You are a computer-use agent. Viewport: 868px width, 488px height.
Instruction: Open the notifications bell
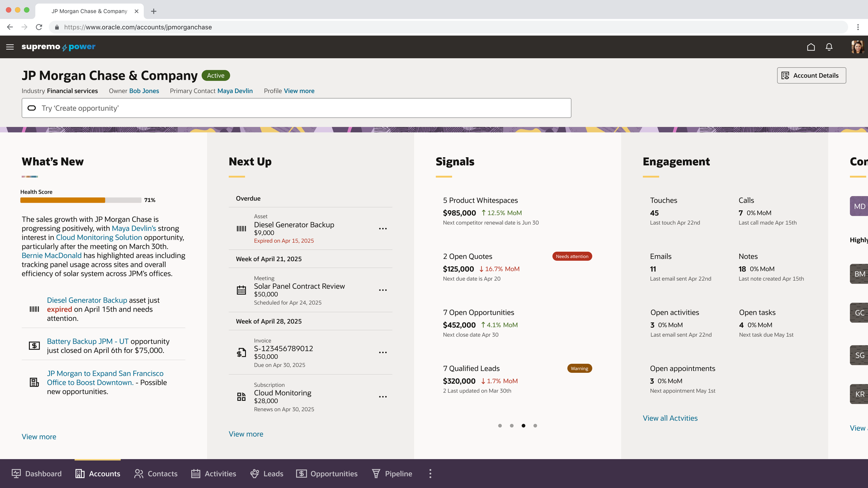coord(829,47)
